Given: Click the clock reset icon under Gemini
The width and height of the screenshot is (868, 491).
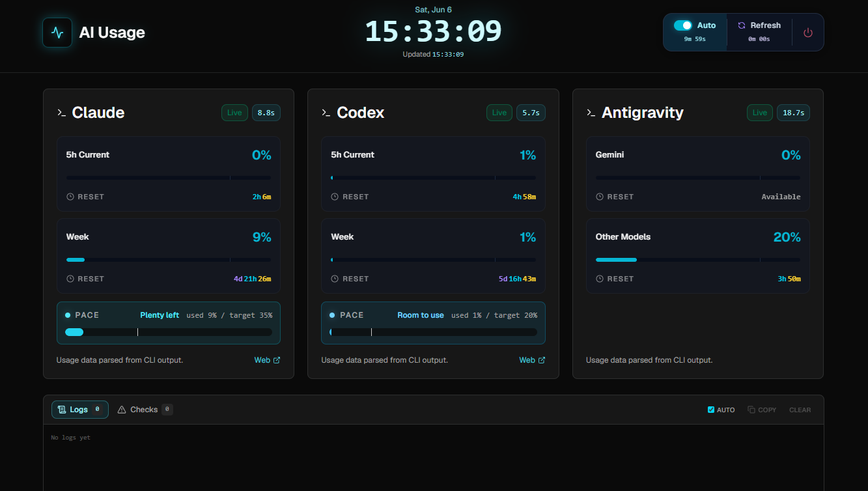Looking at the screenshot, I should point(600,197).
